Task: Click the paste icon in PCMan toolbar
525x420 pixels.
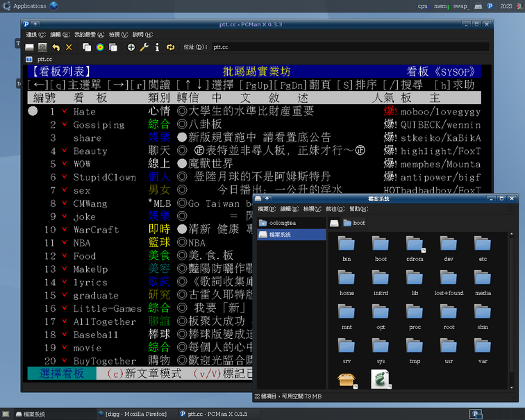Action: pyautogui.click(x=113, y=47)
